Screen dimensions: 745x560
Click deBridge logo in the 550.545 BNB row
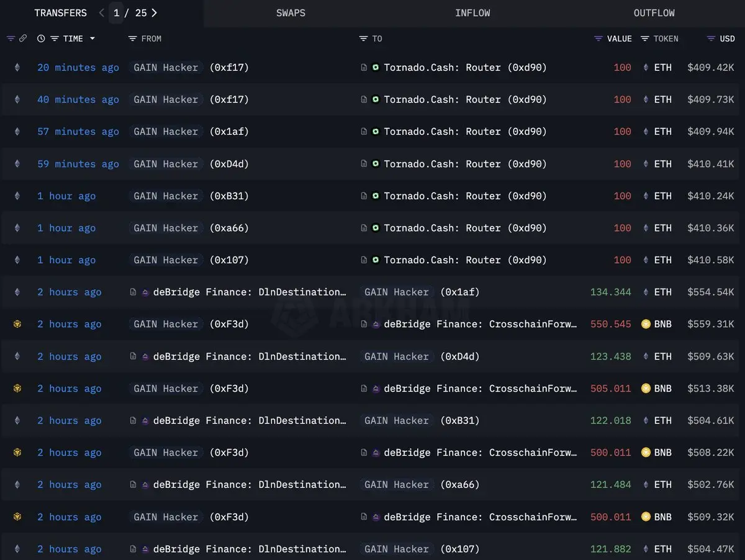pyautogui.click(x=376, y=324)
